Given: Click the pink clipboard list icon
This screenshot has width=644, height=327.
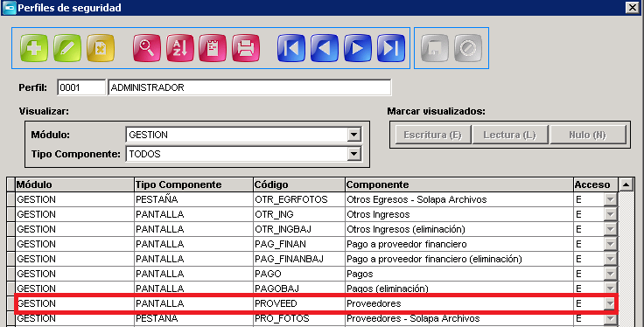Looking at the screenshot, I should 213,48.
